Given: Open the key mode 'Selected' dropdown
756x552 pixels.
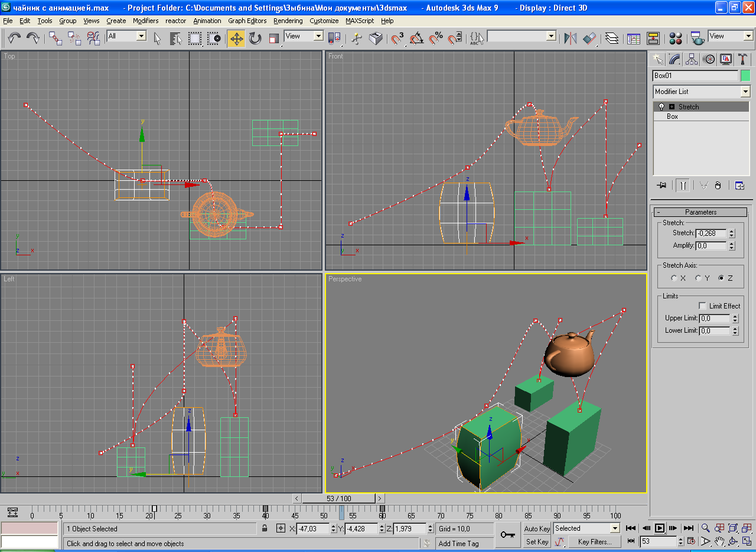Looking at the screenshot, I should [615, 528].
